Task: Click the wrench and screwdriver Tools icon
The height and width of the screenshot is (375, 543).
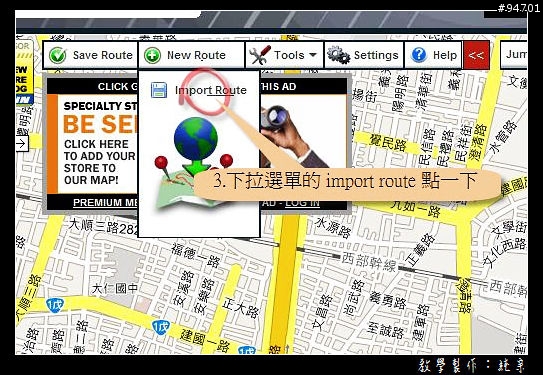Action: point(260,55)
